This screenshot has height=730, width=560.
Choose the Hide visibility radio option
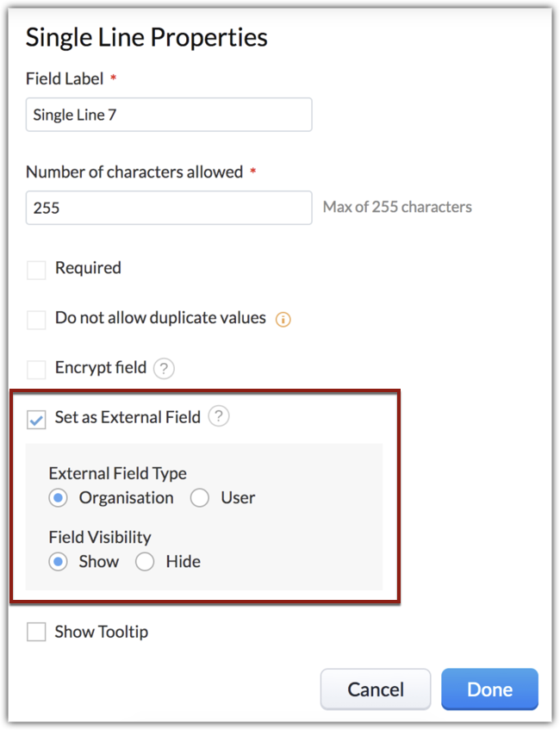[x=145, y=562]
